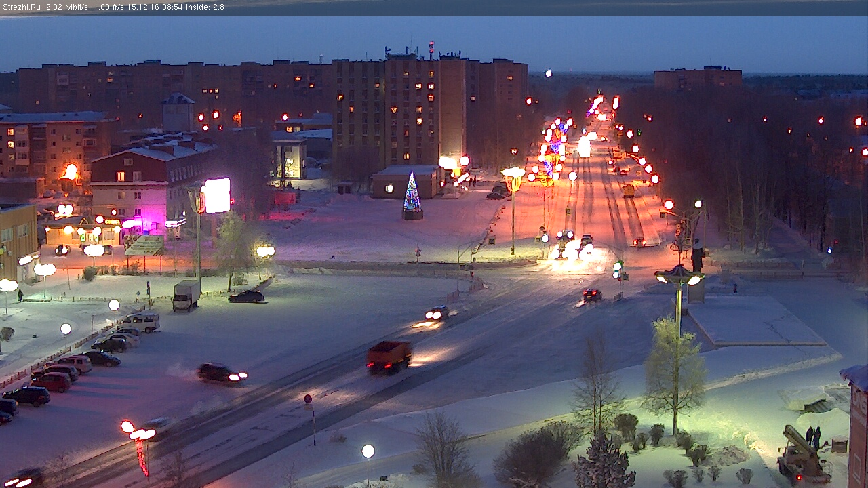The width and height of the screenshot is (868, 488).
Task: Click the "Strezhi.Ru" overlay text
Action: [x=22, y=7]
